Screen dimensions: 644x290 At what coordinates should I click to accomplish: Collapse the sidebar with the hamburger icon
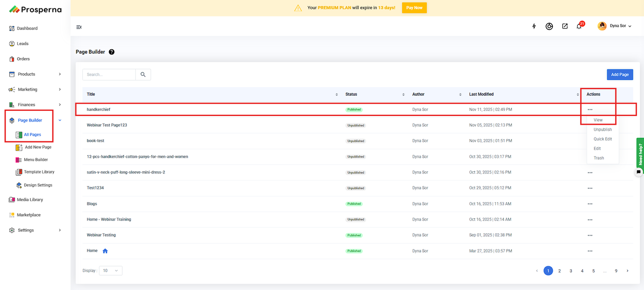(x=79, y=27)
